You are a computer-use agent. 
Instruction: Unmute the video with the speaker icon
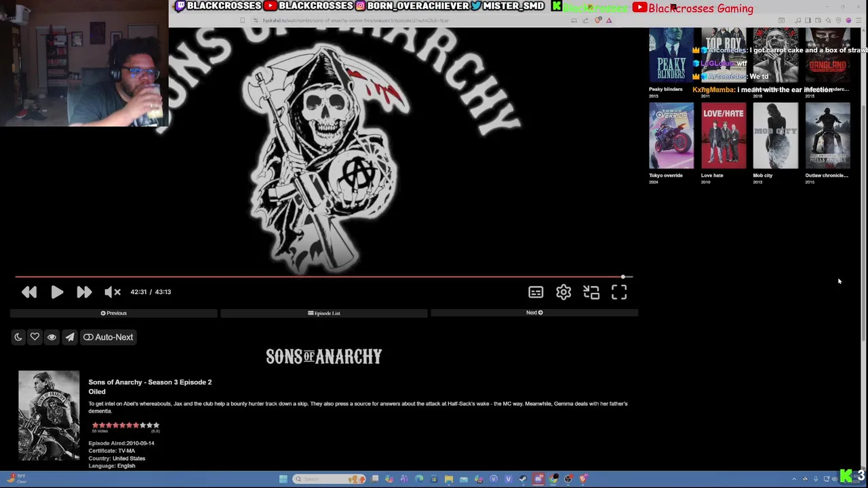pyautogui.click(x=113, y=292)
